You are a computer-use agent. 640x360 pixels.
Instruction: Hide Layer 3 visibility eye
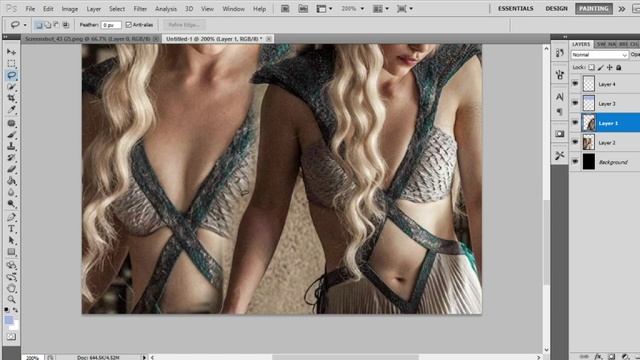pyautogui.click(x=575, y=103)
